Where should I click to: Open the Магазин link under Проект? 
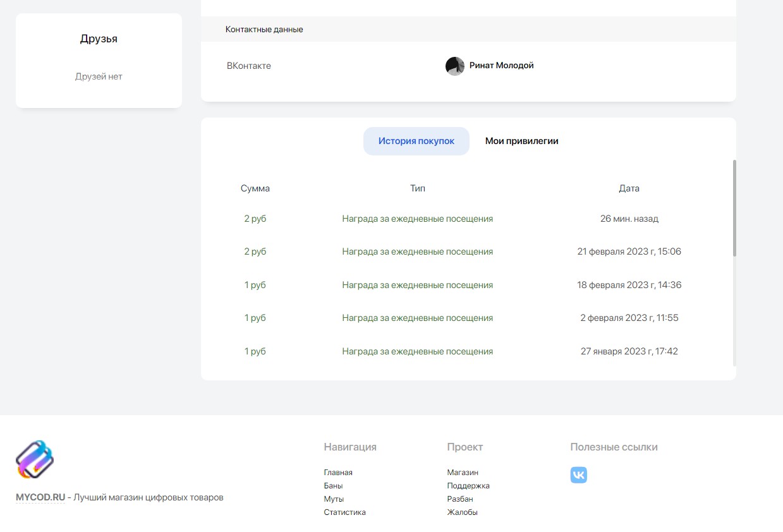point(463,473)
